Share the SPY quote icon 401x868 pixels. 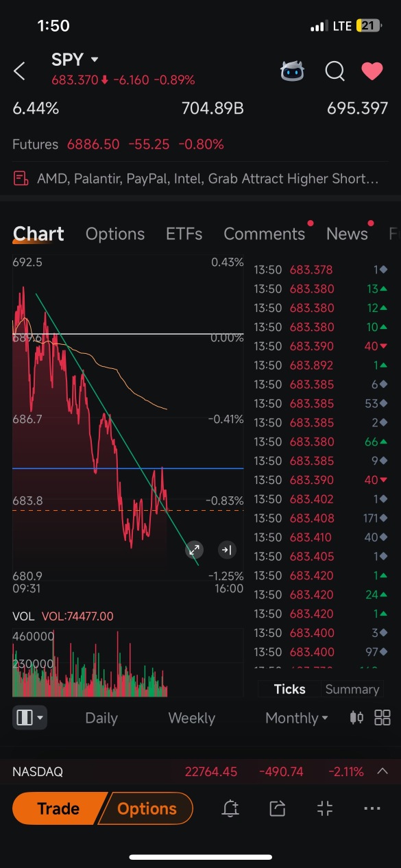click(x=277, y=809)
